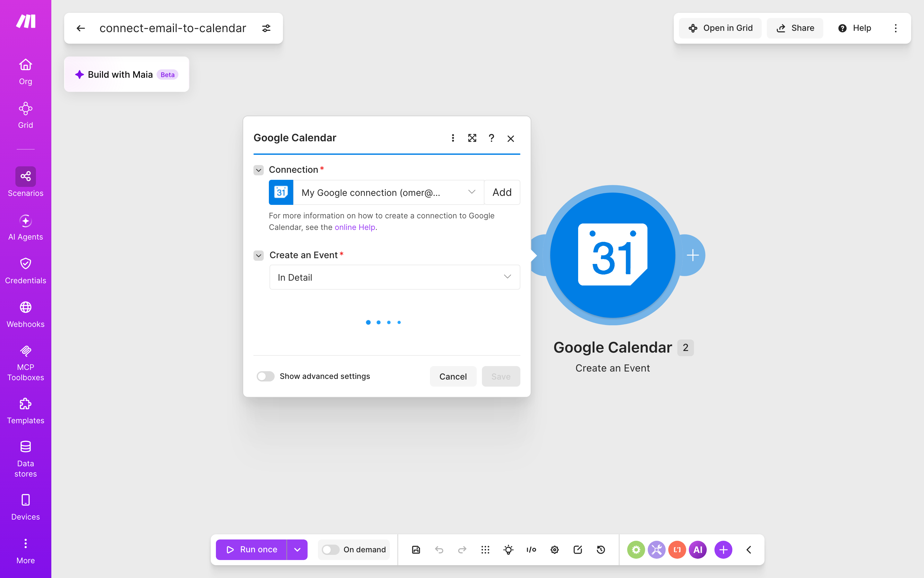Click the auto-align dots grid icon
This screenshot has height=578, width=924.
click(x=485, y=550)
